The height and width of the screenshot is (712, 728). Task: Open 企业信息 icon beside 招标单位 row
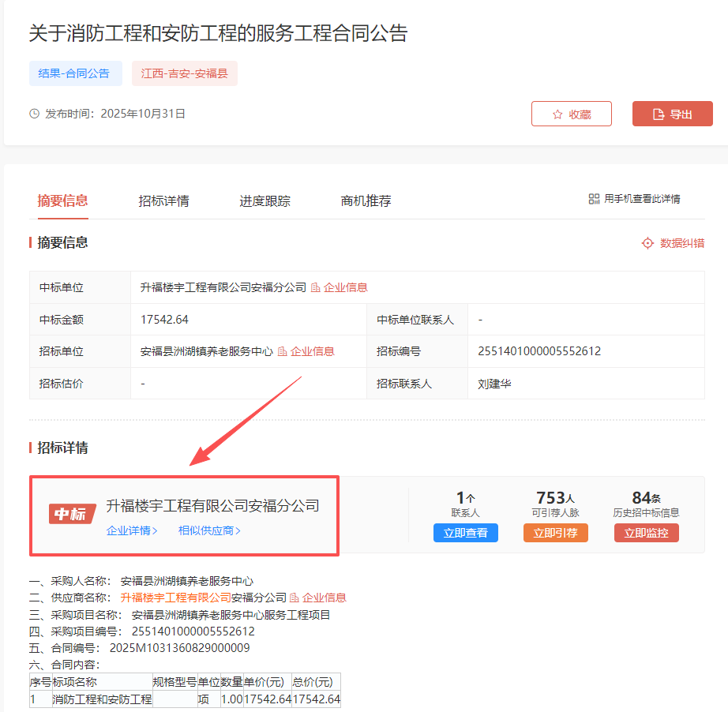[282, 351]
